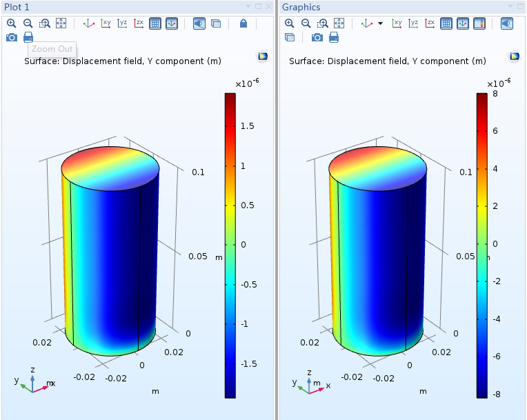
Task: Click Zoom Extents in Graphics toolbar
Action: tap(339, 23)
